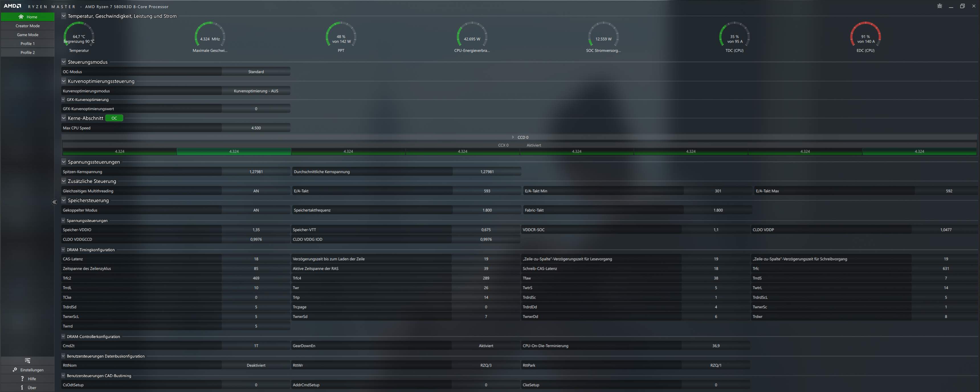This screenshot has width=980, height=392.
Task: Open Einstellungen via gear icon
Action: 15,370
